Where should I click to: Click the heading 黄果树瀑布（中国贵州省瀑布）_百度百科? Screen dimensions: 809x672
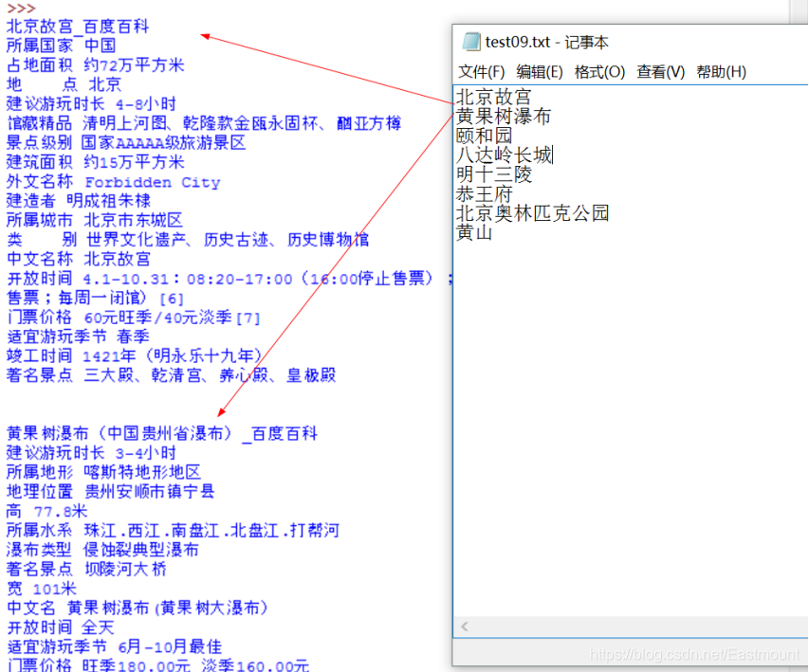click(162, 433)
